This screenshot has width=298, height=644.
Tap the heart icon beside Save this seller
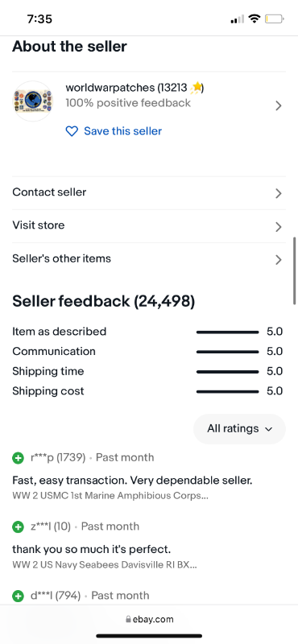click(x=72, y=131)
